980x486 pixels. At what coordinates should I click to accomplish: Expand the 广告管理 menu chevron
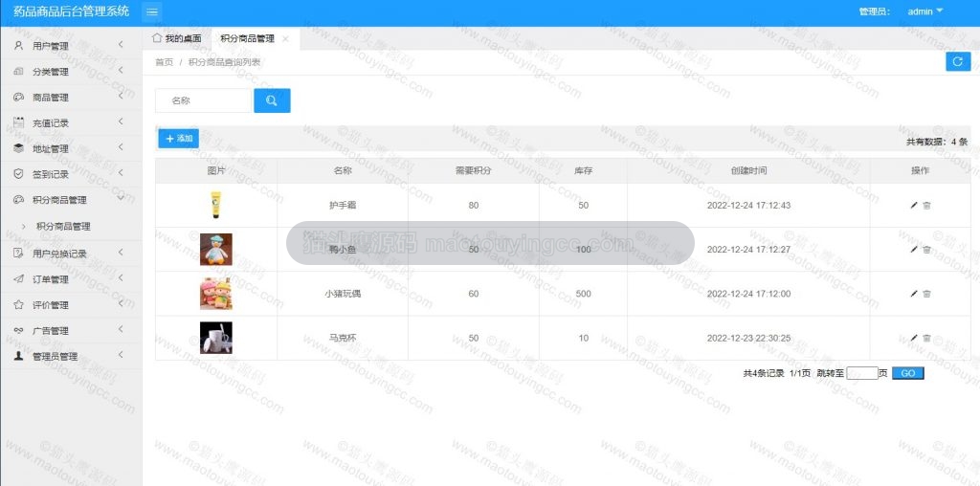pos(121,329)
